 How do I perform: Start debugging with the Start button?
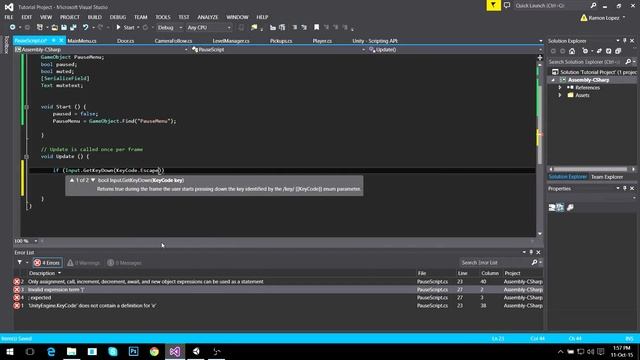tap(125, 27)
